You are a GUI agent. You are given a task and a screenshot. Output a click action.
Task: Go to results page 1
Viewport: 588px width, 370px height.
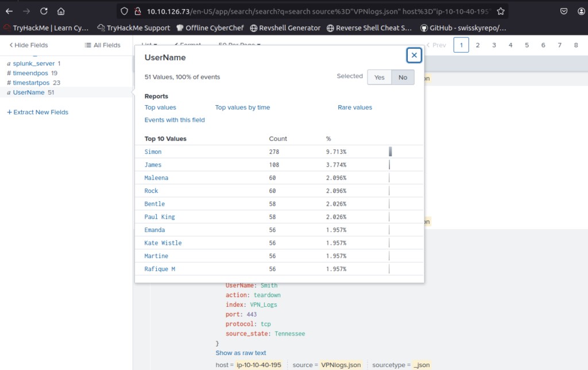click(x=461, y=45)
